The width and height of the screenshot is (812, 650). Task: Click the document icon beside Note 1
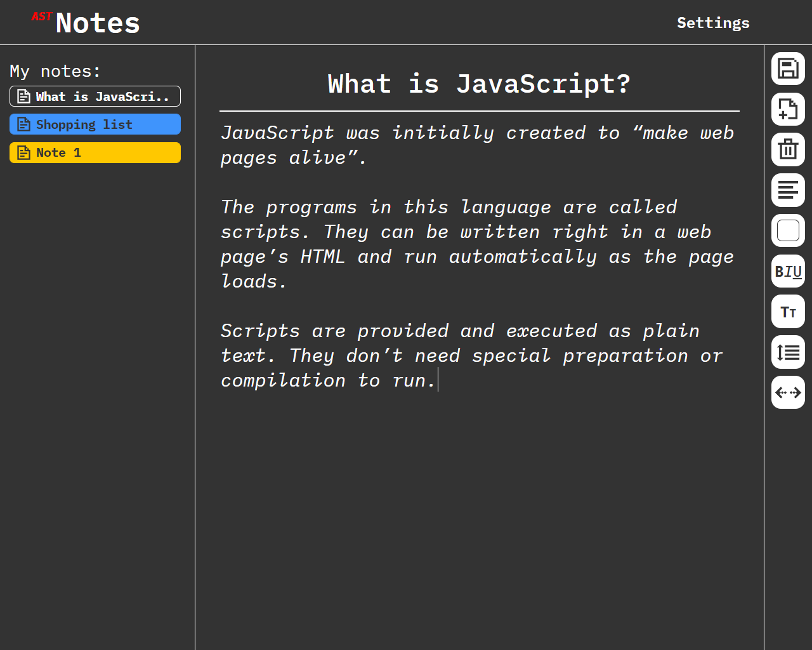coord(23,152)
